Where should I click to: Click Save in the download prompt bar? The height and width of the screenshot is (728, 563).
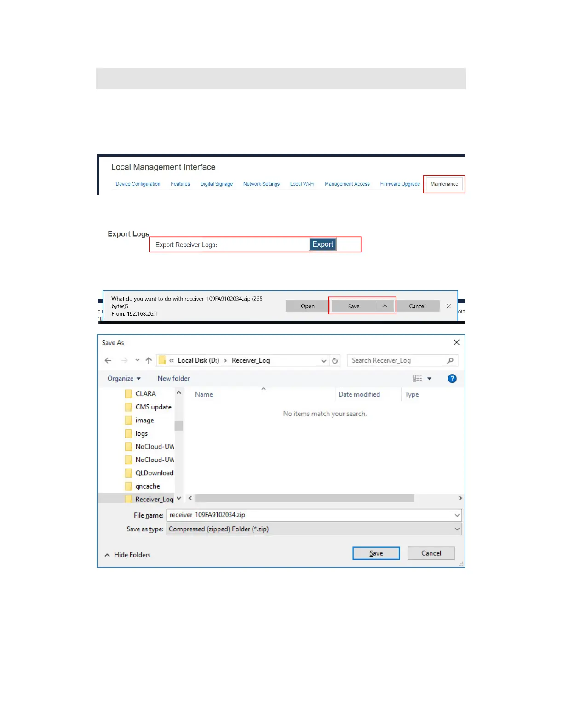354,306
